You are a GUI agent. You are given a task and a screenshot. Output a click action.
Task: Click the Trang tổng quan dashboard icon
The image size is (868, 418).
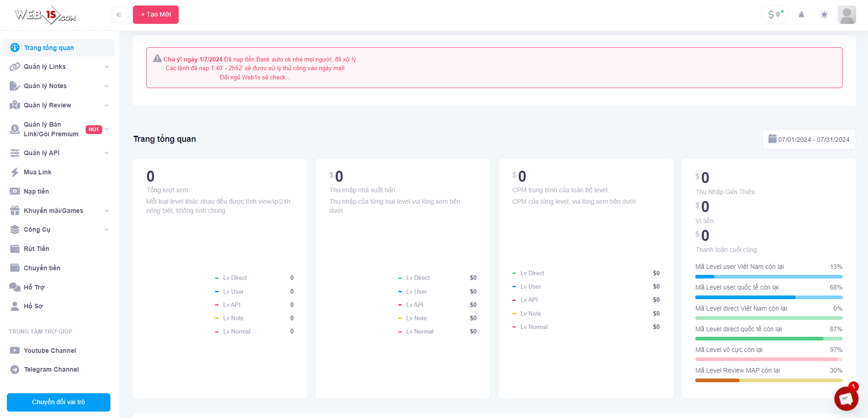point(15,47)
